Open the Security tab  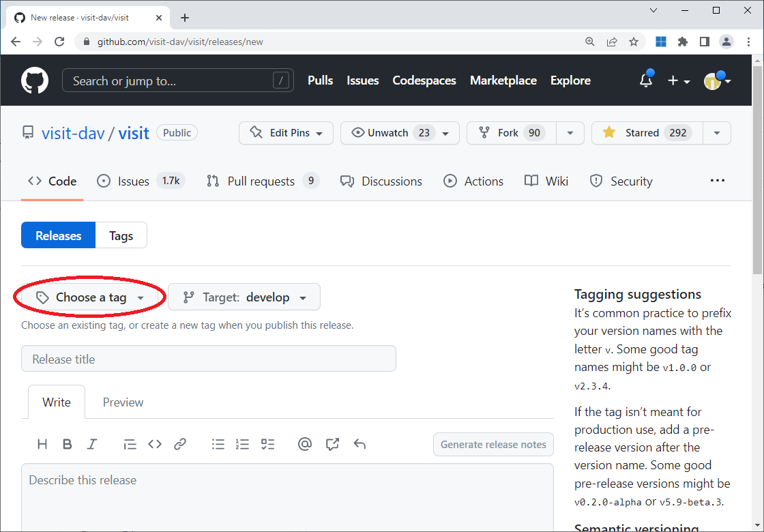coord(621,181)
